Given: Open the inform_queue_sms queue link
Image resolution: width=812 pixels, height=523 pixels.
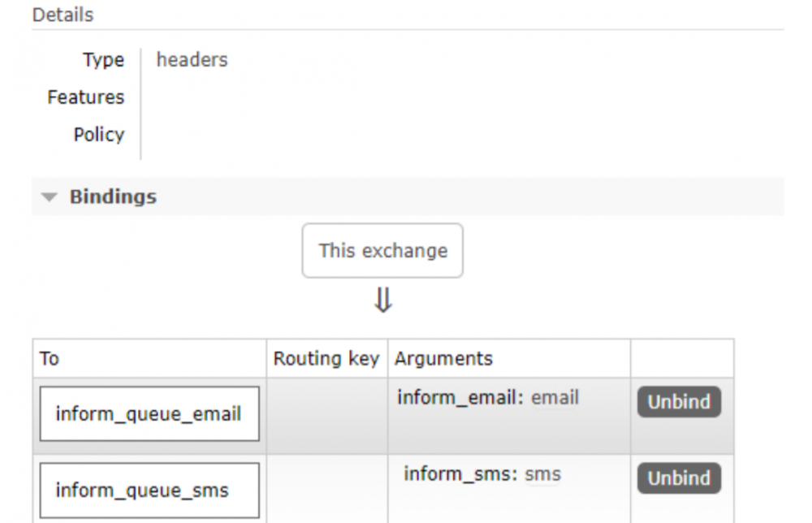Looking at the screenshot, I should pyautogui.click(x=142, y=491).
